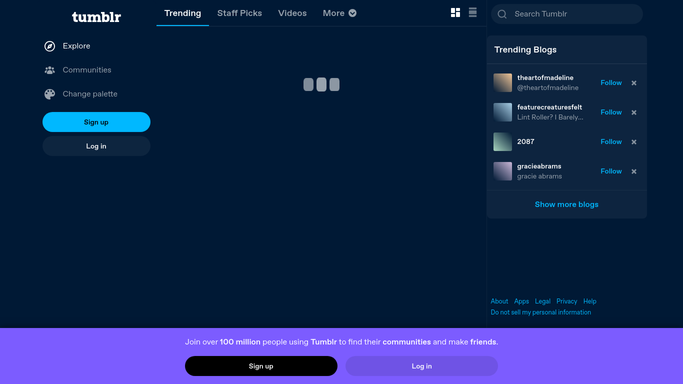Image resolution: width=683 pixels, height=384 pixels.
Task: Open Communities from the people icon
Action: pos(50,70)
